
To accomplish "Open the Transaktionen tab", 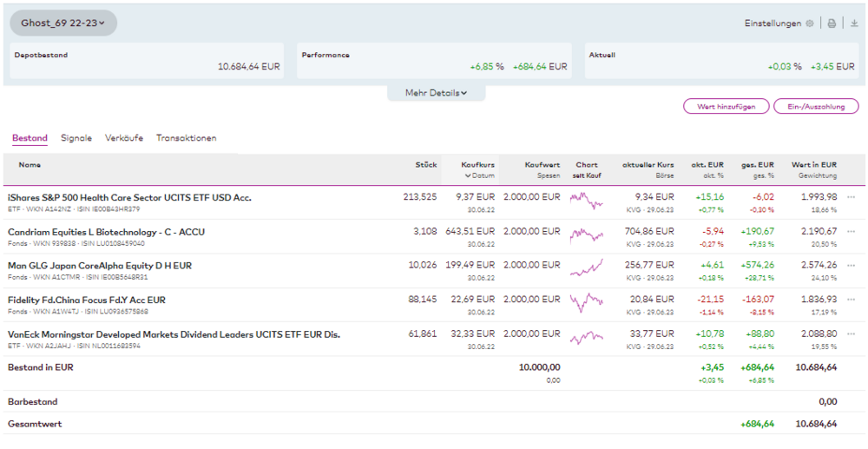I will click(186, 138).
